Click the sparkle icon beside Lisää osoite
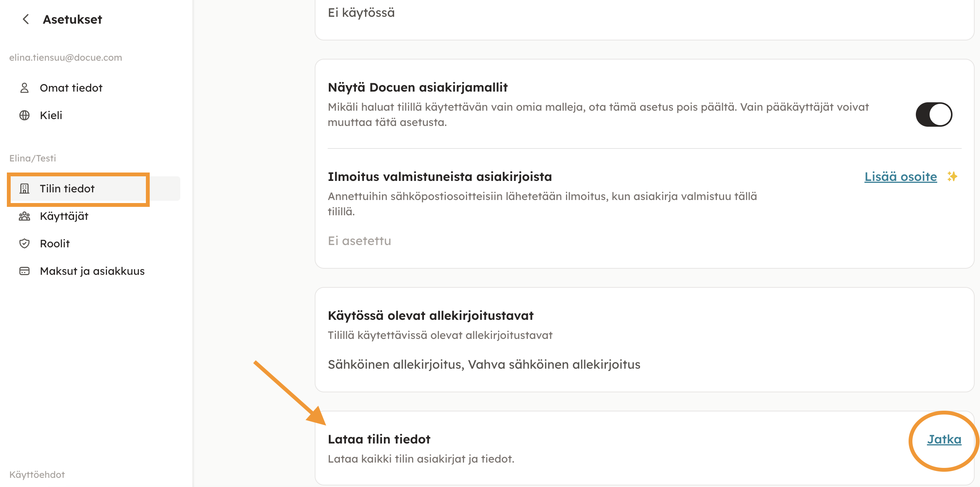The width and height of the screenshot is (980, 487). [x=952, y=177]
